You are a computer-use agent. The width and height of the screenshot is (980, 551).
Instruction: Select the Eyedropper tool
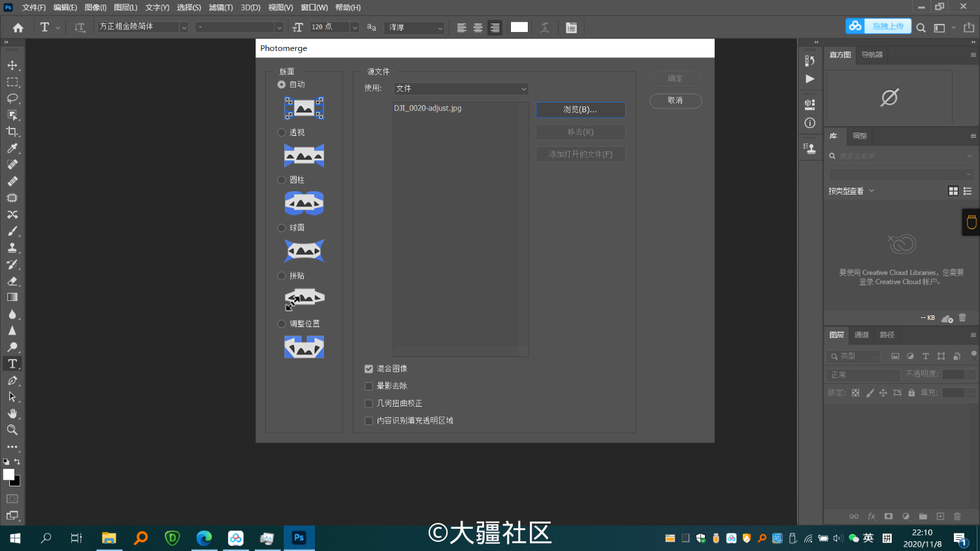click(12, 148)
